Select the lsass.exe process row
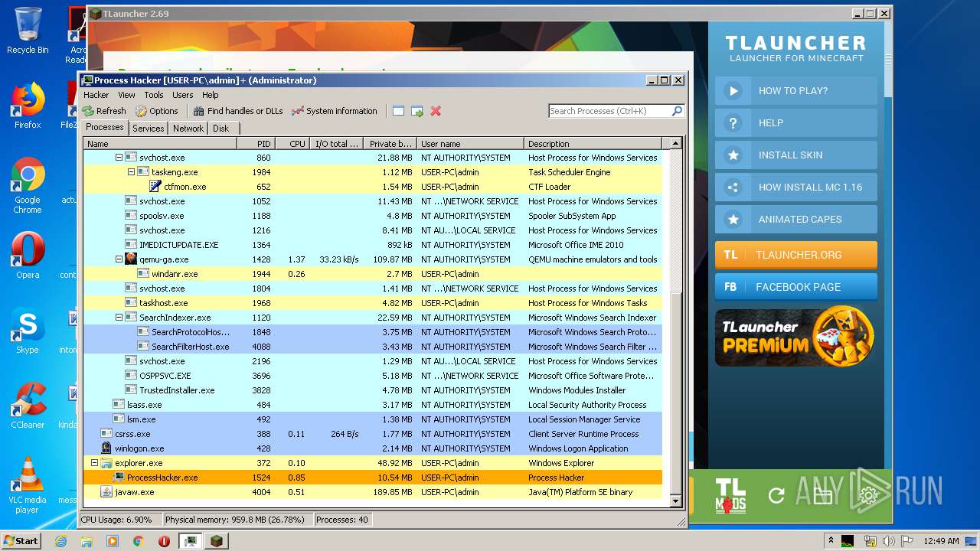980x551 pixels. tap(372, 405)
